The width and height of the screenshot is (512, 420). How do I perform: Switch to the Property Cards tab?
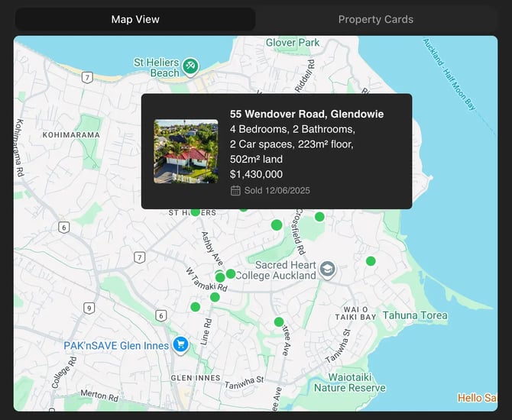pos(376,19)
